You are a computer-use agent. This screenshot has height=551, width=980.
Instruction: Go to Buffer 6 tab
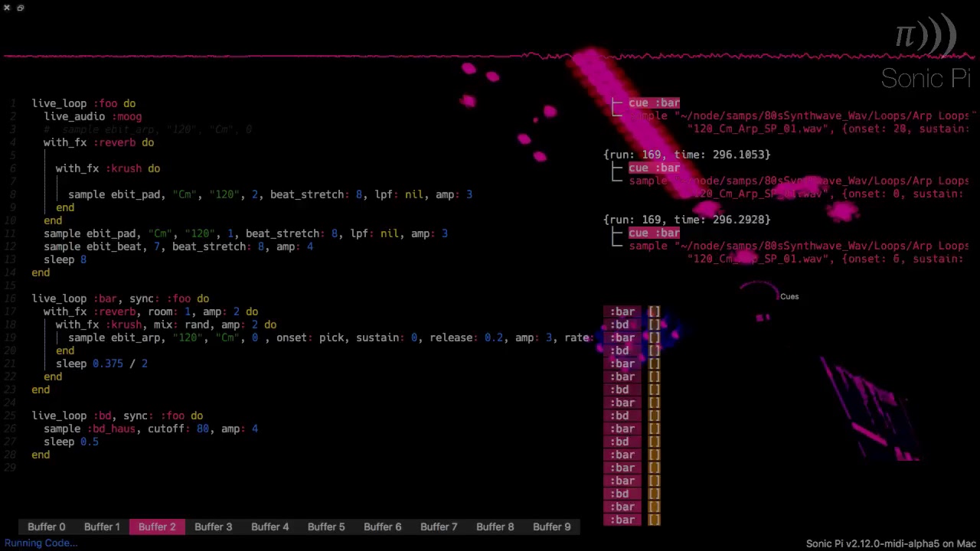pos(382,527)
